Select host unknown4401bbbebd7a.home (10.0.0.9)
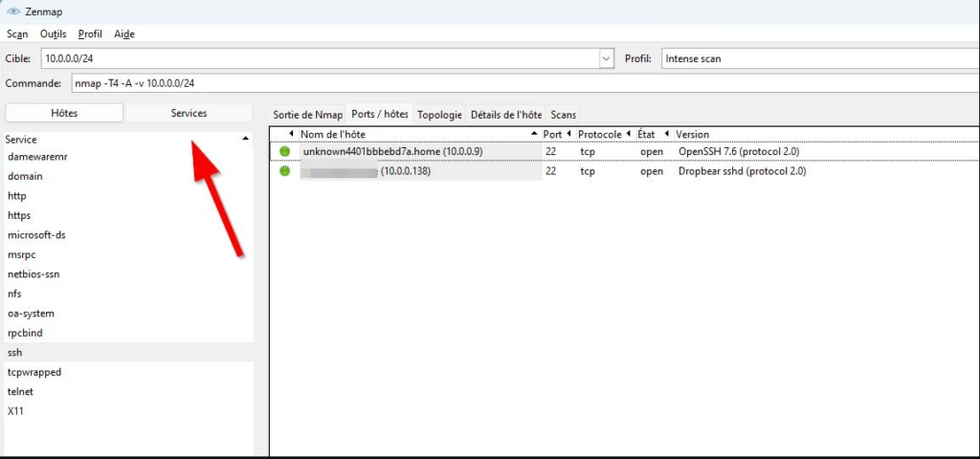 pos(392,151)
